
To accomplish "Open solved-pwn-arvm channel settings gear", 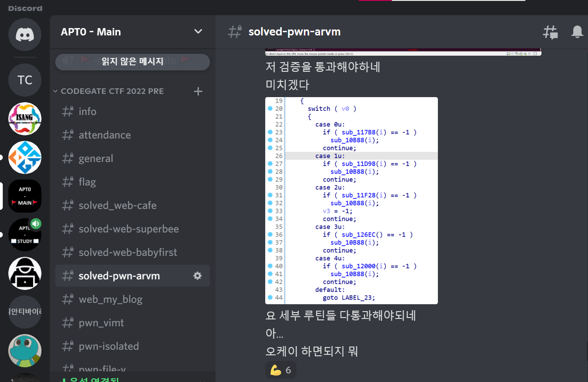I will pos(198,276).
